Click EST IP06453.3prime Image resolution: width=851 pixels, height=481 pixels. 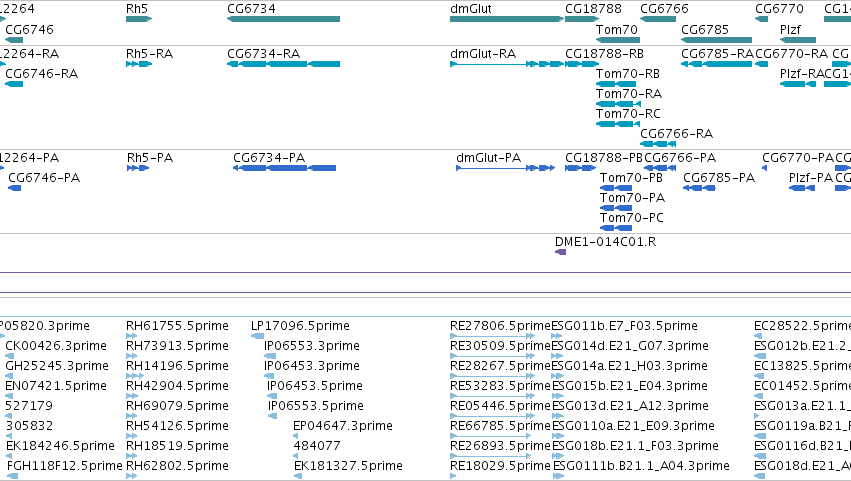tap(269, 376)
